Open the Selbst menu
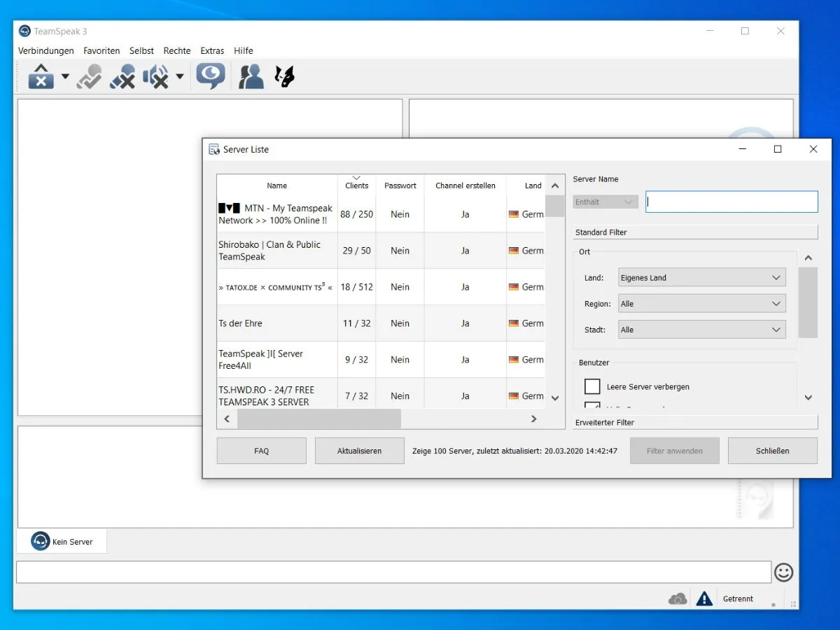 pyautogui.click(x=141, y=50)
